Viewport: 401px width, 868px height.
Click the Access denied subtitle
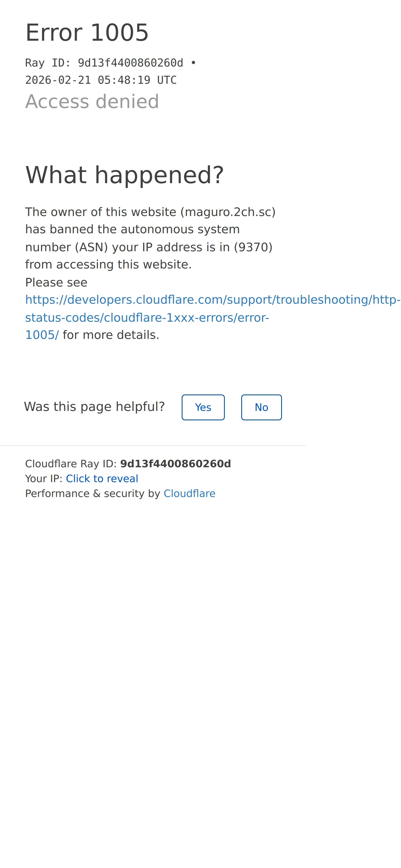92,101
